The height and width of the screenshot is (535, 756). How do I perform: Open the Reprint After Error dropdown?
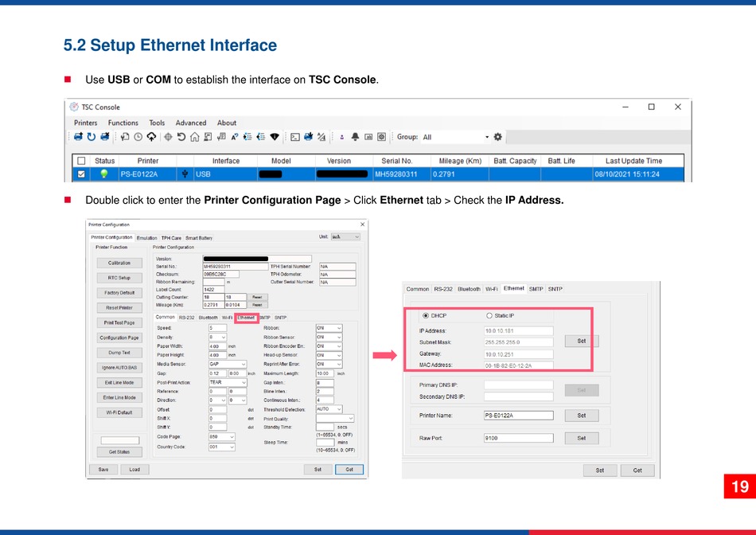(329, 364)
